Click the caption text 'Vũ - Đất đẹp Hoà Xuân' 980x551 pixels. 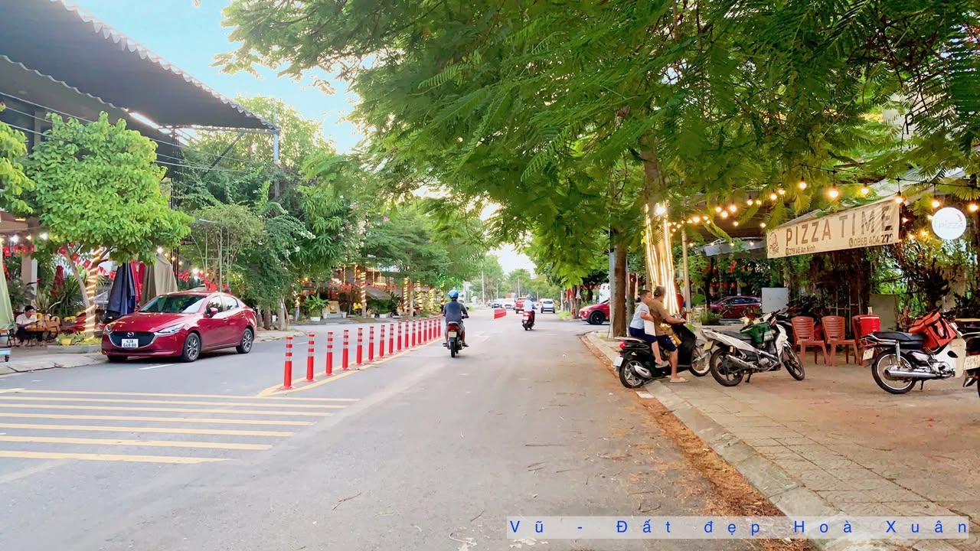click(737, 527)
